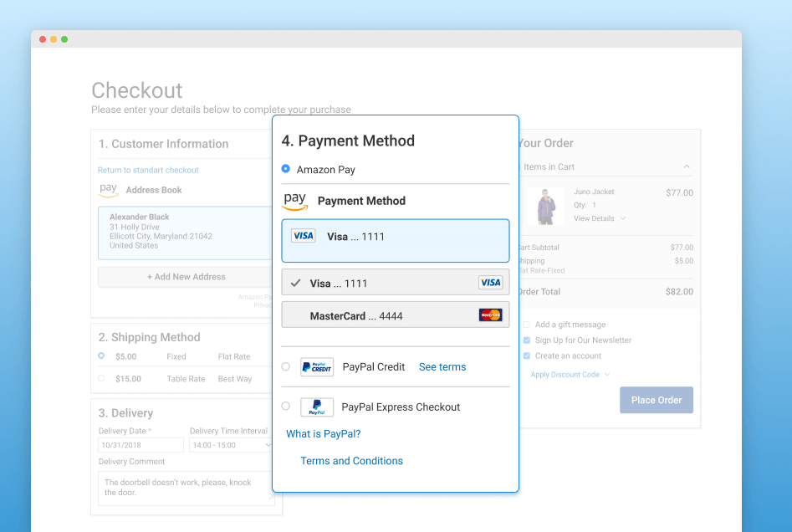Click the Delivery Comment text area
The width and height of the screenshot is (792, 532).
coord(187,488)
